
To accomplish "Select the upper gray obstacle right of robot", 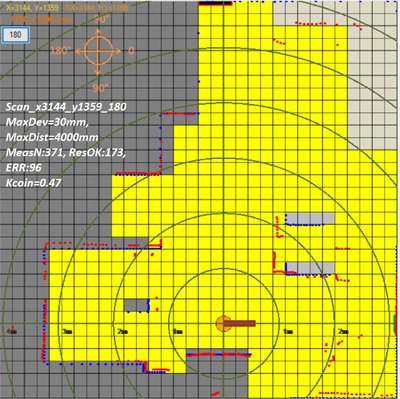I will (x=310, y=218).
